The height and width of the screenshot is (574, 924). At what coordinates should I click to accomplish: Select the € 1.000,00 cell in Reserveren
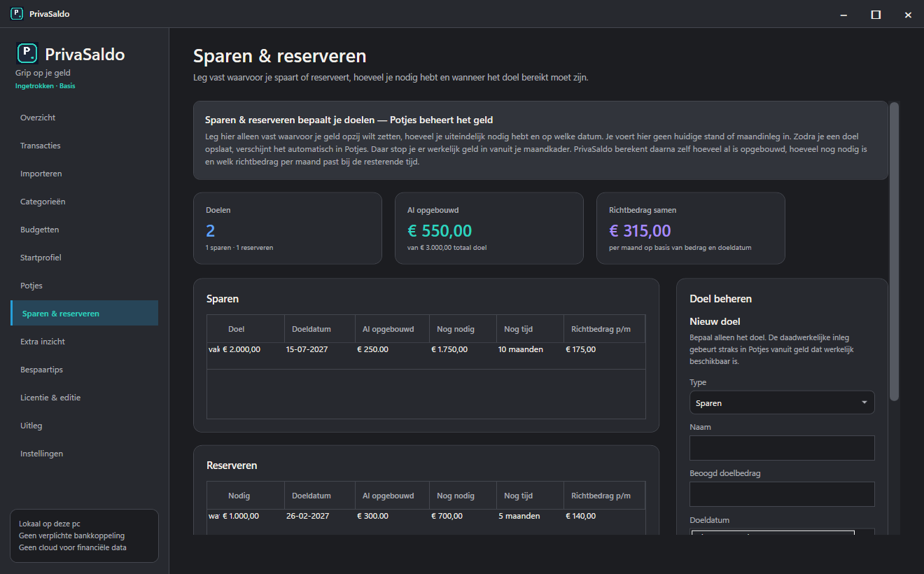click(239, 516)
